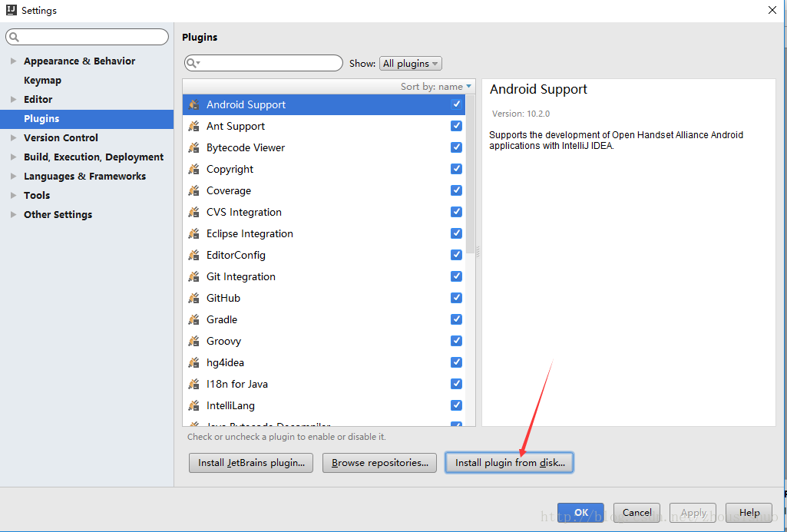787x532 pixels.
Task: Click the magnifier icon in settings search
Action: click(14, 37)
